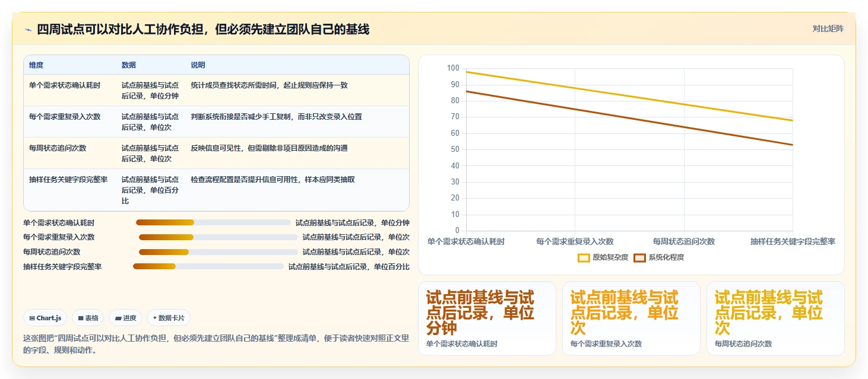This screenshot has height=379, width=868.
Task: Click the 数据卡片 chip
Action: tap(169, 318)
